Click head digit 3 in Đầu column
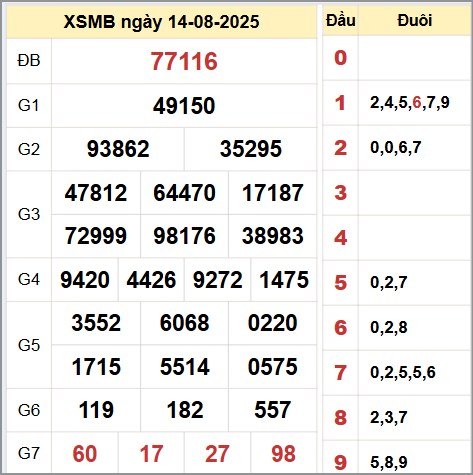Image resolution: width=473 pixels, height=475 pixels. [x=340, y=193]
